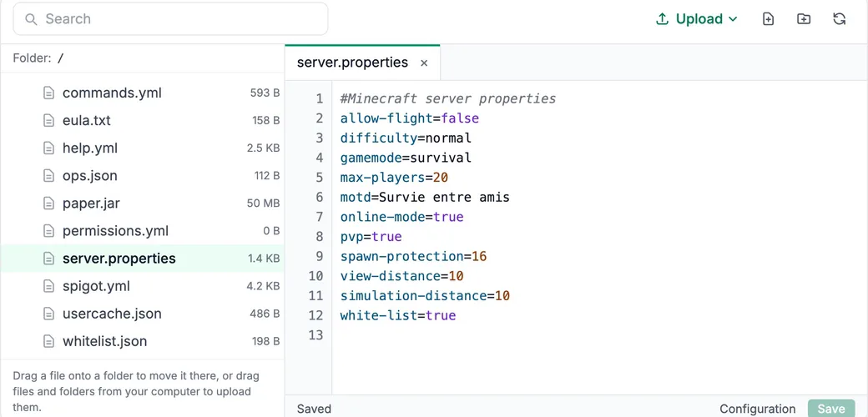The height and width of the screenshot is (417, 868).
Task: Click the simulation-distance=10 line
Action: point(425,296)
